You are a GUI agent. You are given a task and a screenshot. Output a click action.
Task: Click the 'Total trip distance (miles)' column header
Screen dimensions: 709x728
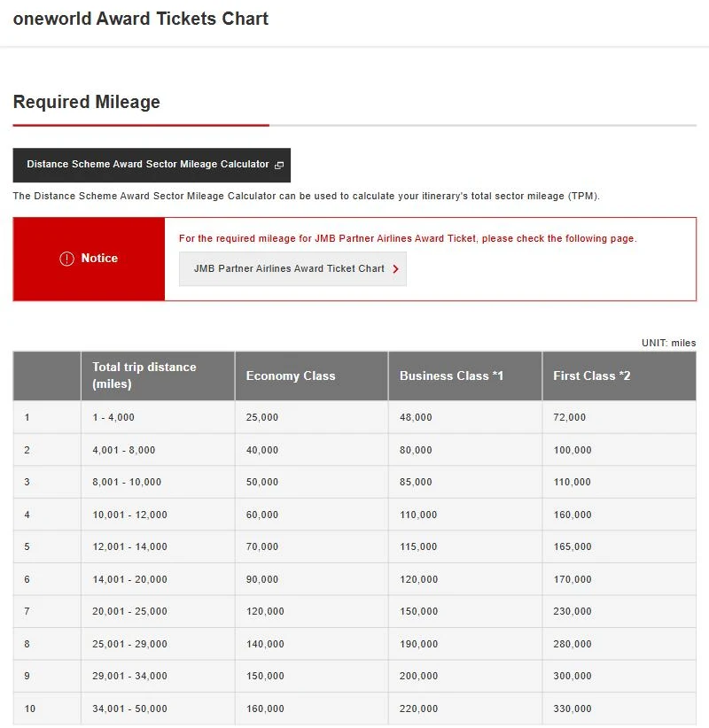158,376
